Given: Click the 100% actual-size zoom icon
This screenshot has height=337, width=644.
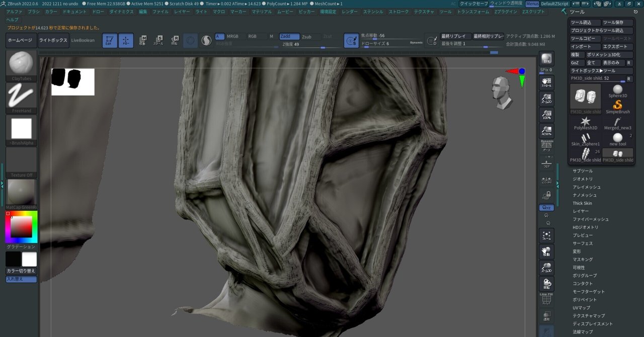Looking at the screenshot, I should [x=546, y=115].
